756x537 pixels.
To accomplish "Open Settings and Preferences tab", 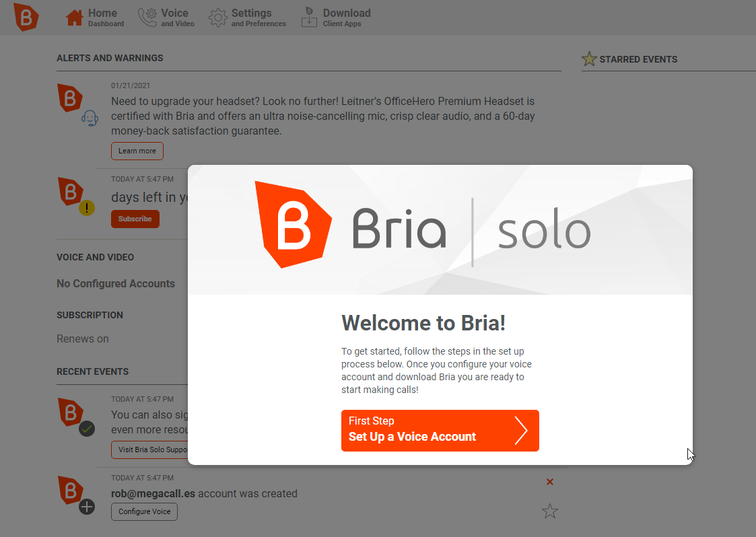I will tap(247, 17).
